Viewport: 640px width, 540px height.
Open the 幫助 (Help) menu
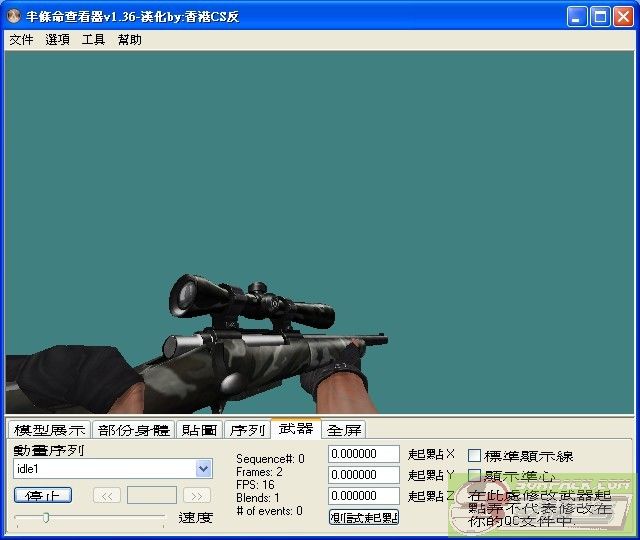point(129,40)
